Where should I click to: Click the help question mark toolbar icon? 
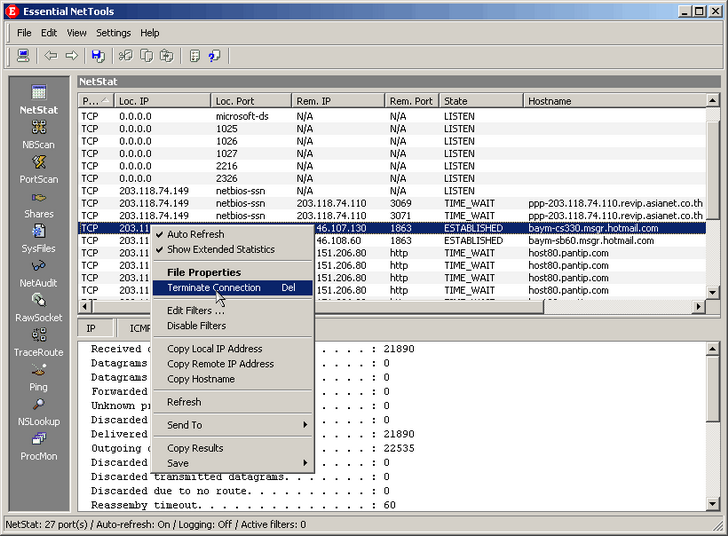215,56
